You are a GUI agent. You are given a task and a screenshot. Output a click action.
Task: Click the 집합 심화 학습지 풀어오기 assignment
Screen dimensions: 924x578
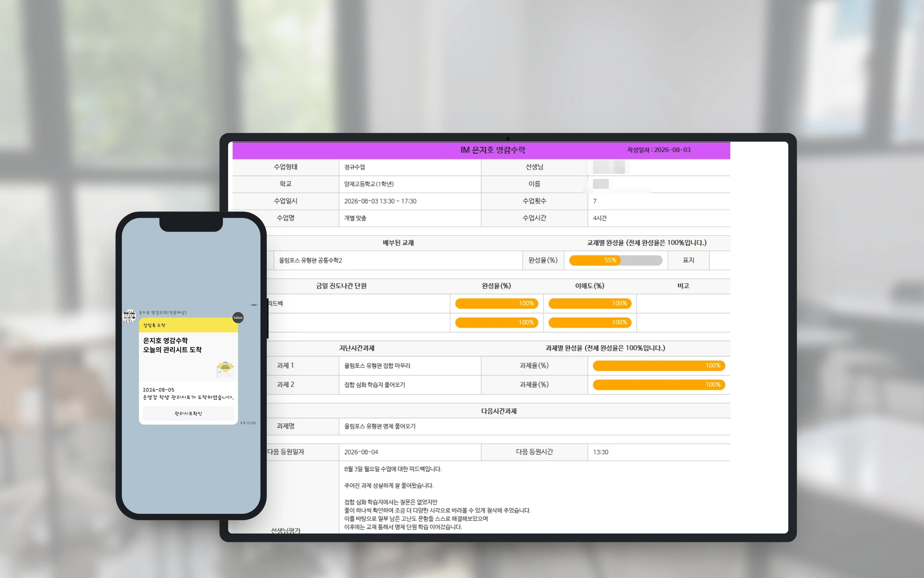coord(375,385)
